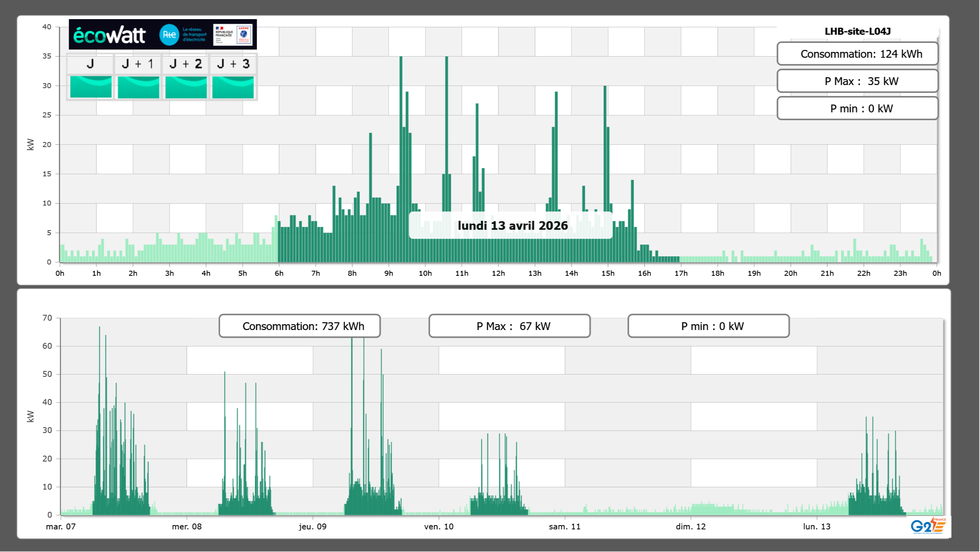This screenshot has width=980, height=552.
Task: Click the Consommation: 124 kWh box
Action: pos(857,54)
